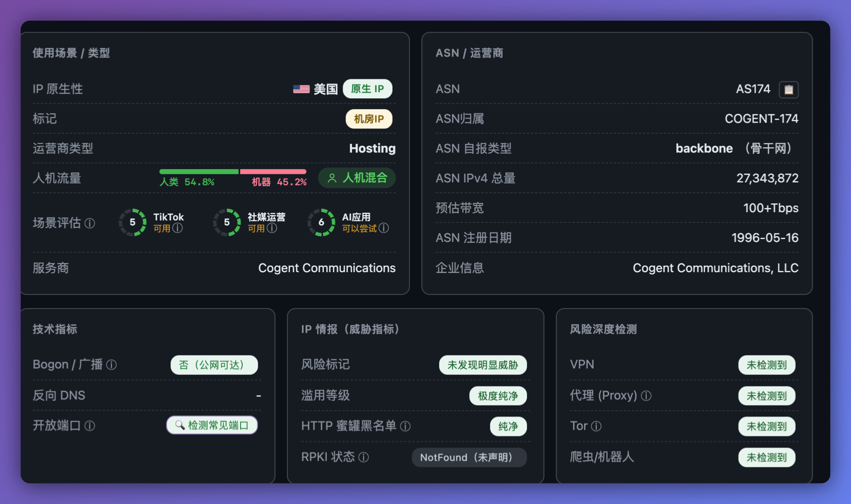The height and width of the screenshot is (504, 851).
Task: Click the 极度纯净 abuse level badge
Action: (x=498, y=396)
